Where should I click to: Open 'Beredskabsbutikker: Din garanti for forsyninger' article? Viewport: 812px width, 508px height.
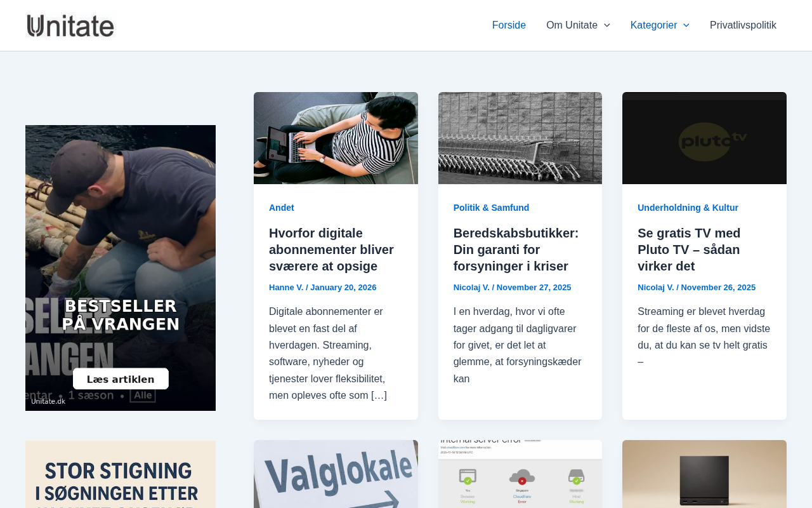coord(516,250)
